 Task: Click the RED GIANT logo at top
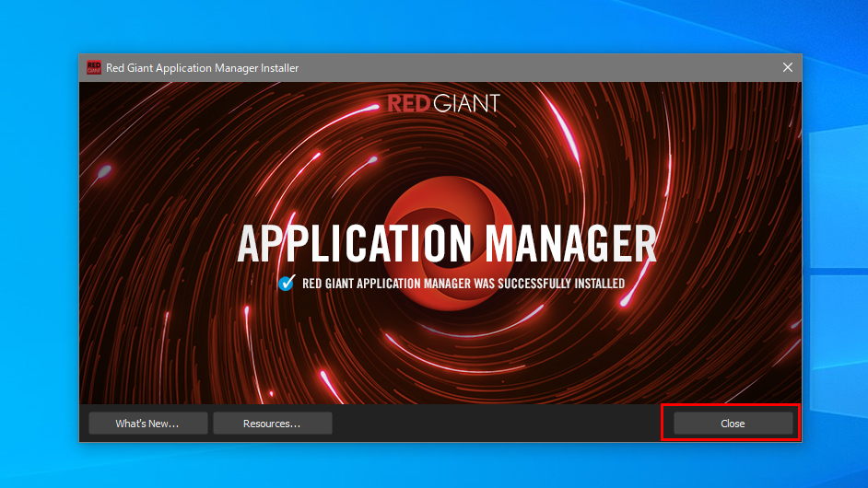point(443,103)
